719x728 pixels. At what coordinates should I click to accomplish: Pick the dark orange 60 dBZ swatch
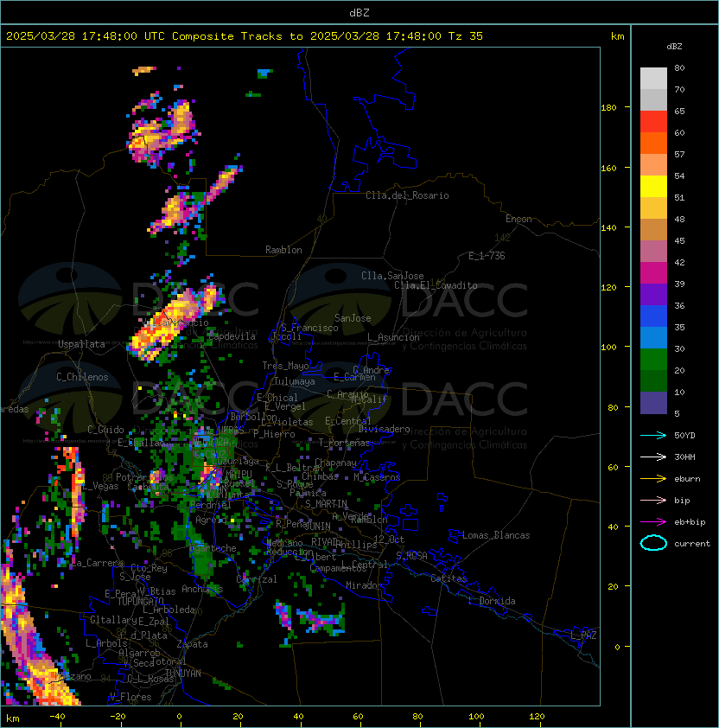(x=653, y=143)
